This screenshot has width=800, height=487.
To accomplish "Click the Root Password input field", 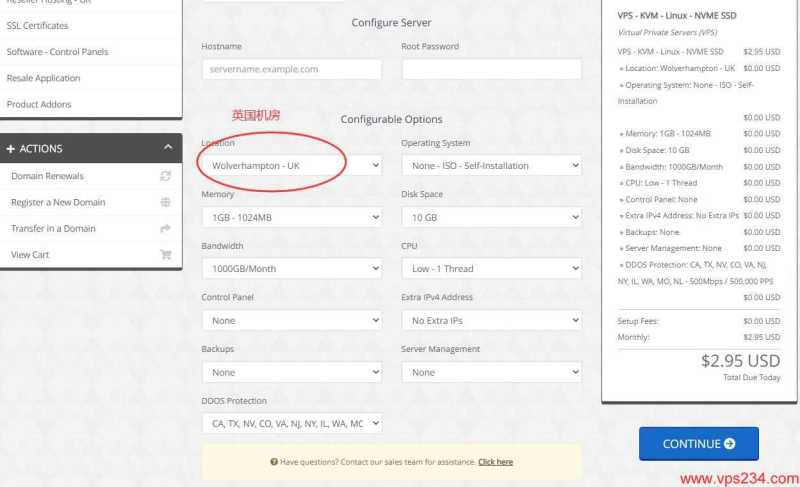I will point(491,69).
